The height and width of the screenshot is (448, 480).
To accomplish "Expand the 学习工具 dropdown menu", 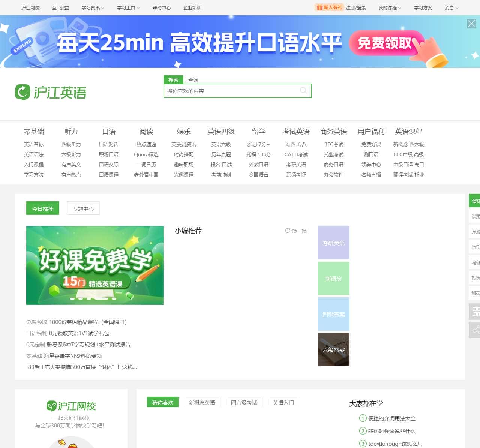I will pyautogui.click(x=128, y=7).
